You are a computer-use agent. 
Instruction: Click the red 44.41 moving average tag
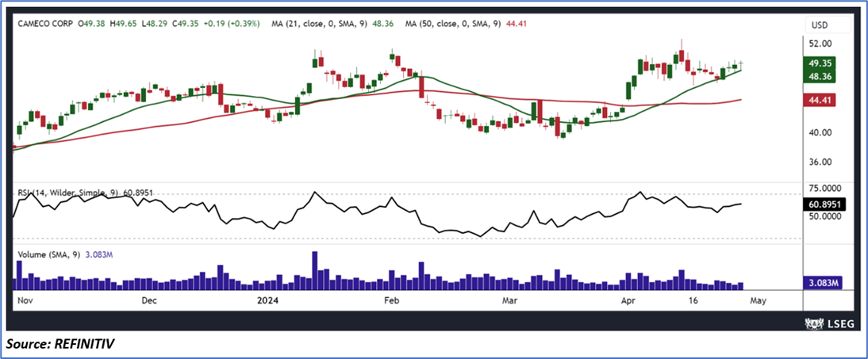820,101
